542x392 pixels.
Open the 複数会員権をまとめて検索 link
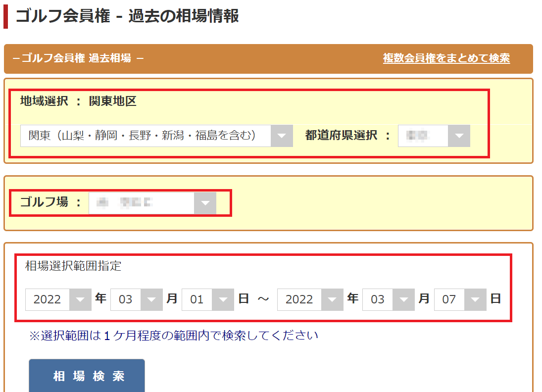[x=447, y=58]
